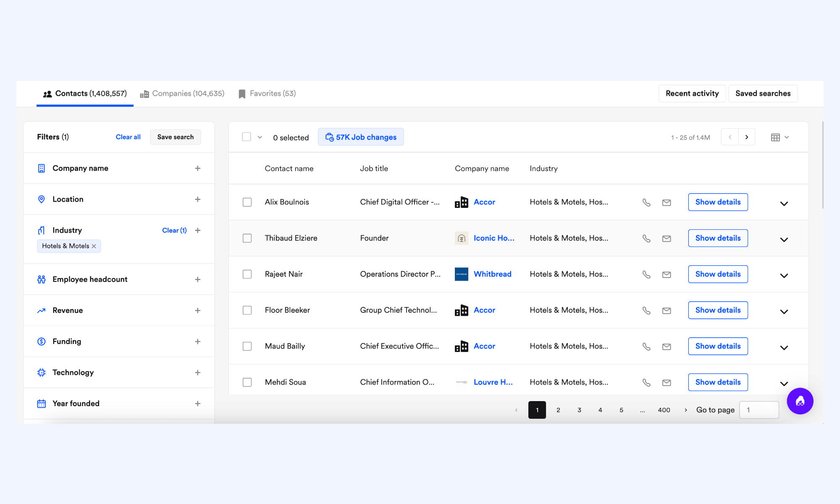This screenshot has width=840, height=504.
Task: Click email icon for Mehdi Soua
Action: pos(667,383)
